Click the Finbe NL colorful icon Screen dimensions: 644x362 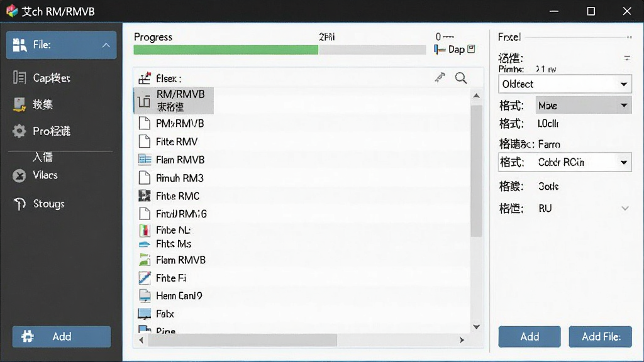(145, 230)
